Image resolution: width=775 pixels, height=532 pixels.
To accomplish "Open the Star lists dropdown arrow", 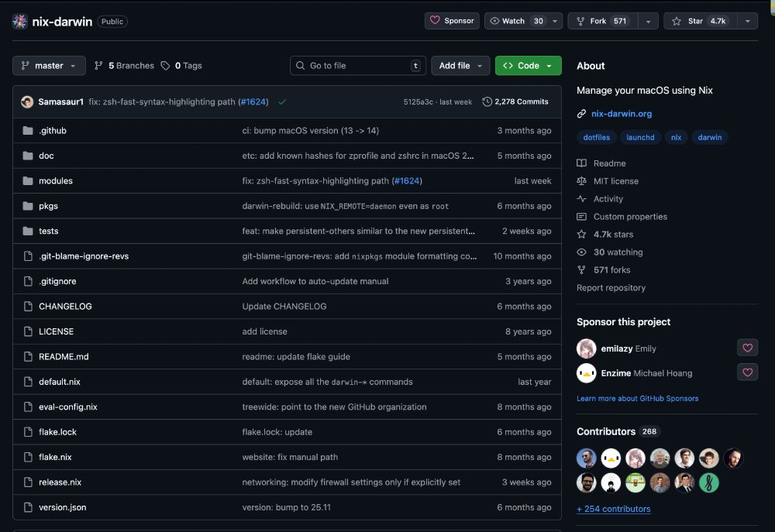I will [747, 21].
